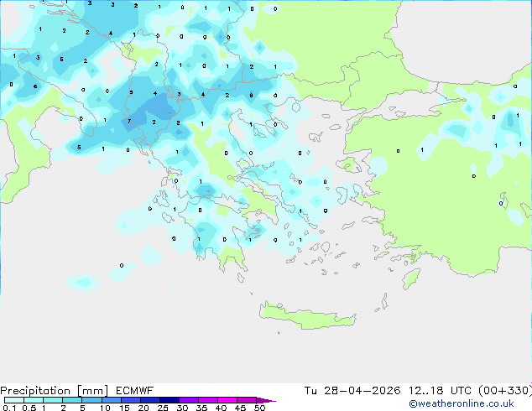Click the '45' legend scale label

click(240, 408)
